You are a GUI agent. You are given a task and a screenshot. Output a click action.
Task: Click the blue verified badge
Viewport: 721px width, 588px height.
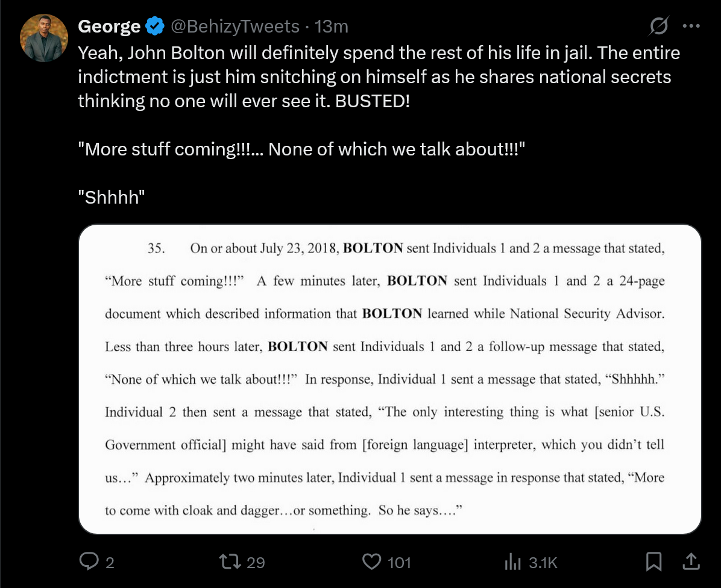point(156,27)
